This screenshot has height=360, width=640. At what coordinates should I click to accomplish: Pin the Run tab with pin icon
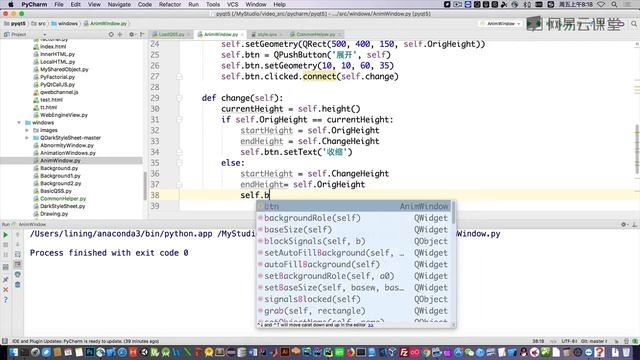tap(6, 280)
